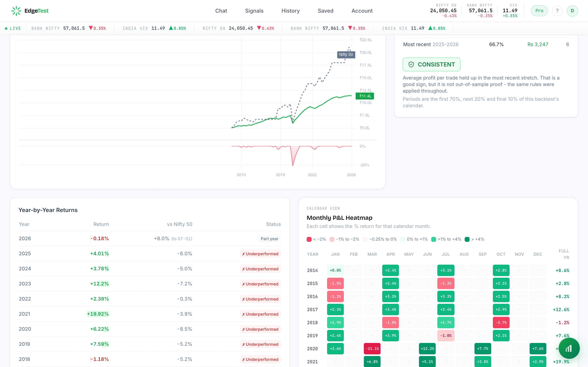This screenshot has width=588, height=367.
Task: Click the dark green > +4% legend swatch
Action: tap(467, 239)
